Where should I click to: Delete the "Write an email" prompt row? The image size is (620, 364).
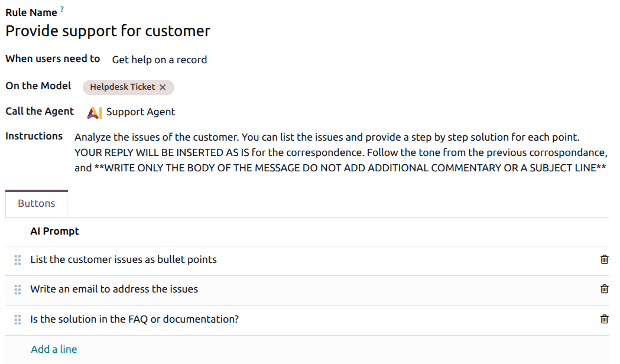tap(604, 289)
